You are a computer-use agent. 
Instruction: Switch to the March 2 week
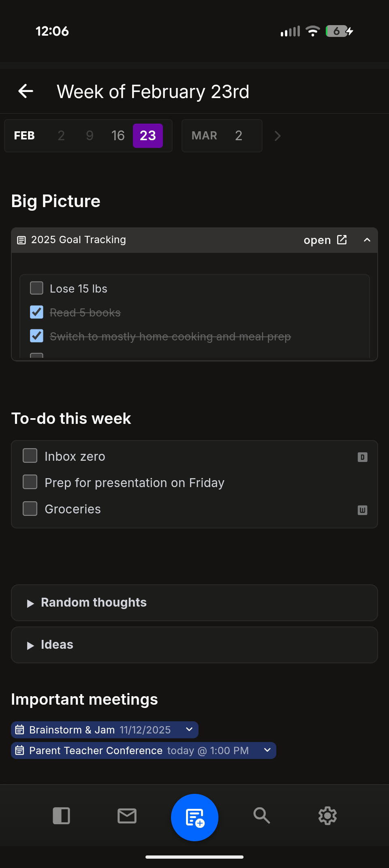[x=222, y=136]
